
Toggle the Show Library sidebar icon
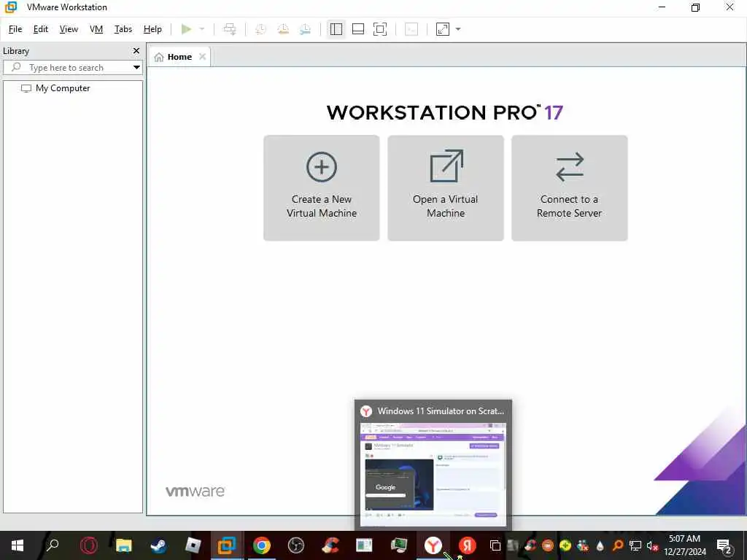(336, 29)
